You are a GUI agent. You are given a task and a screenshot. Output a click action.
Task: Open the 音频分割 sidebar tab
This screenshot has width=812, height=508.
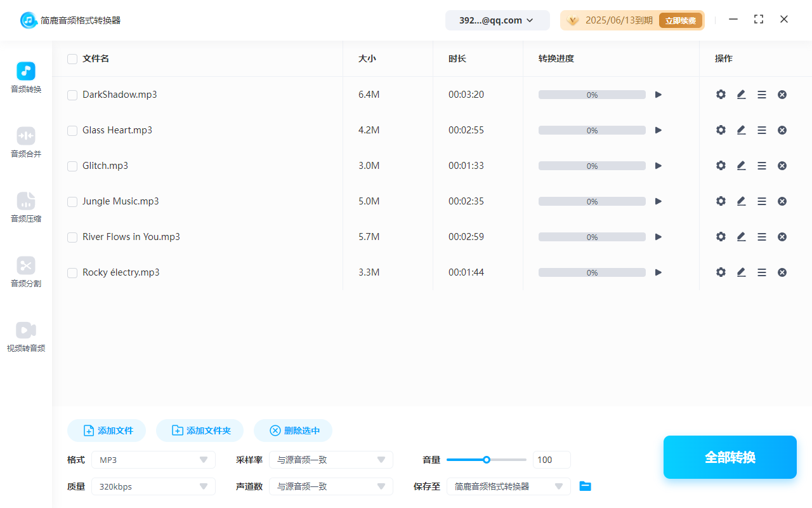coord(26,272)
